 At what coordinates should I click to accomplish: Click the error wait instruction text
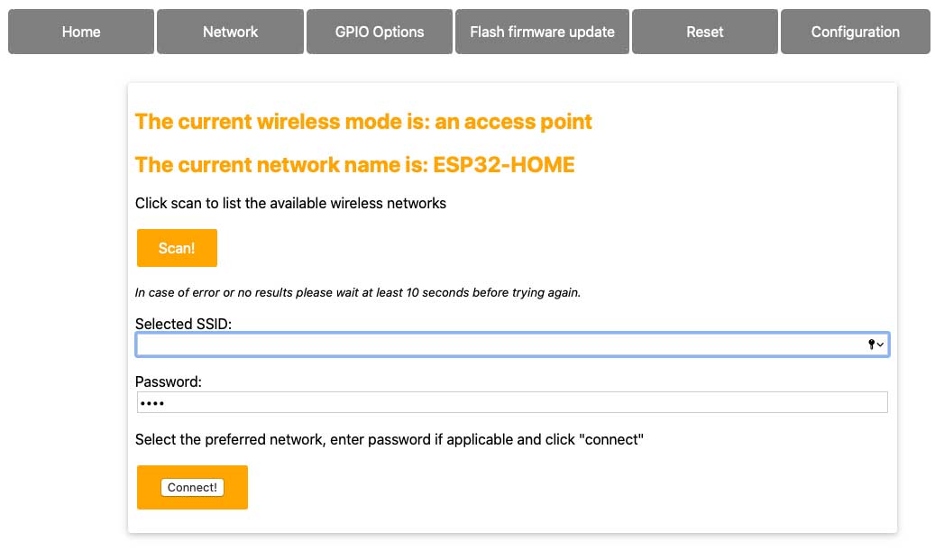pyautogui.click(x=358, y=292)
